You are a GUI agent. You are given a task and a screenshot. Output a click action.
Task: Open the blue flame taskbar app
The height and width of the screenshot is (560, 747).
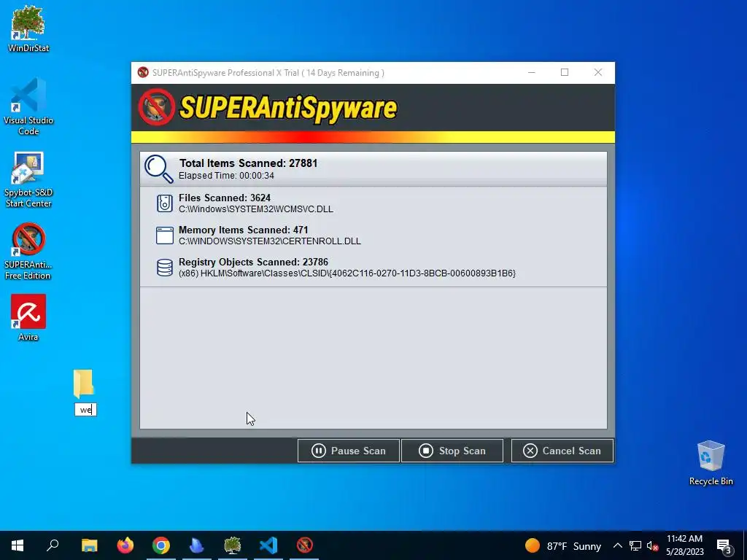point(197,545)
